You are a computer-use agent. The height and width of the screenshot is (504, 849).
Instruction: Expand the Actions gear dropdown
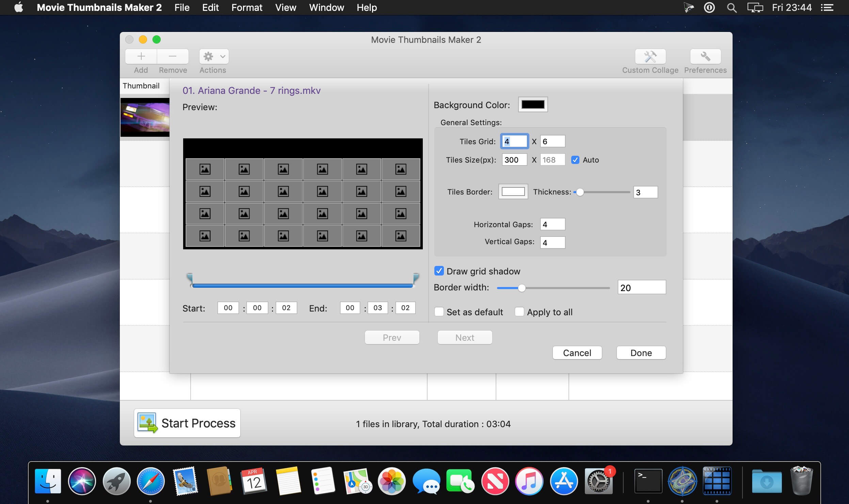tap(214, 56)
